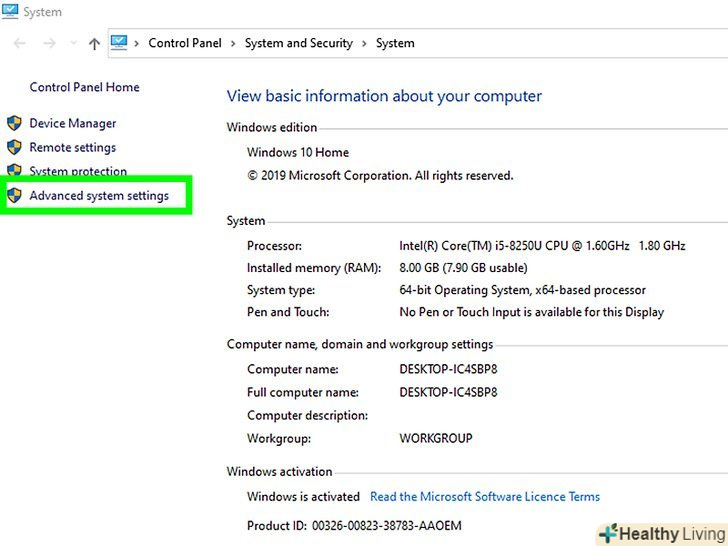Open Control Panel Home link
The width and height of the screenshot is (728, 546).
pos(84,87)
